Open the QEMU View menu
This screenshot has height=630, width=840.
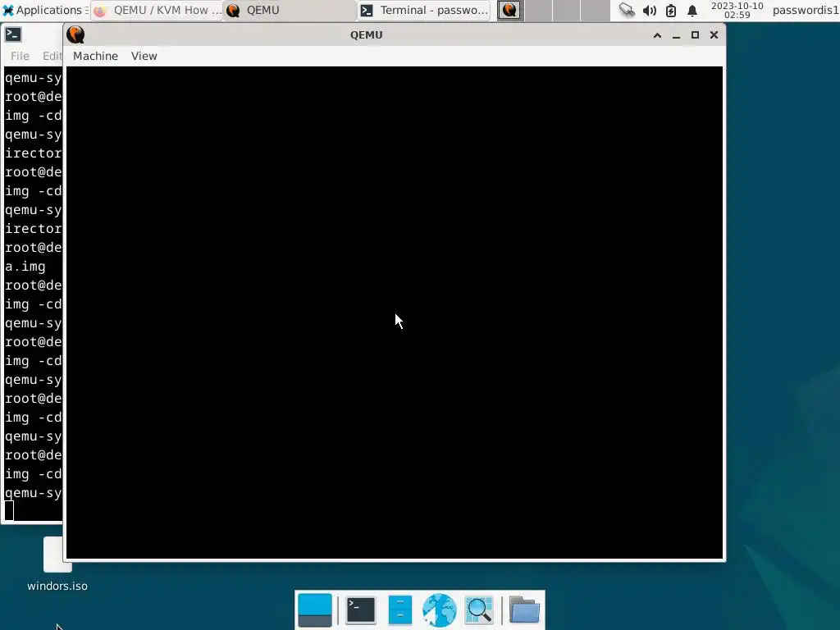tap(144, 57)
